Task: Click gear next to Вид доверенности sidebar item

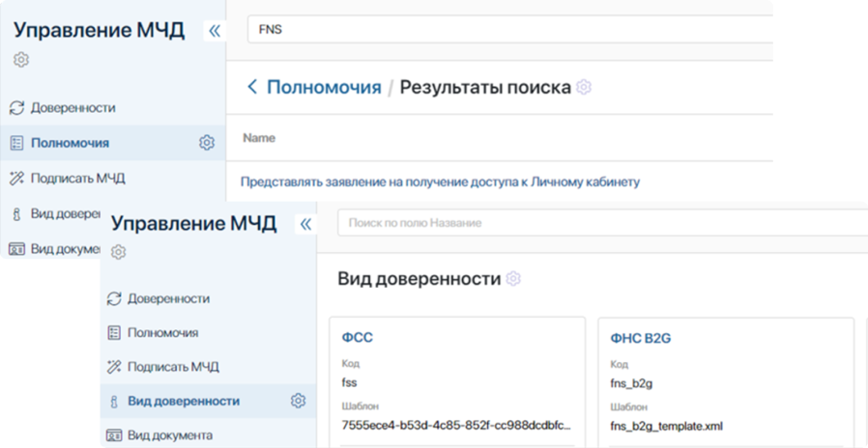Action: [299, 401]
